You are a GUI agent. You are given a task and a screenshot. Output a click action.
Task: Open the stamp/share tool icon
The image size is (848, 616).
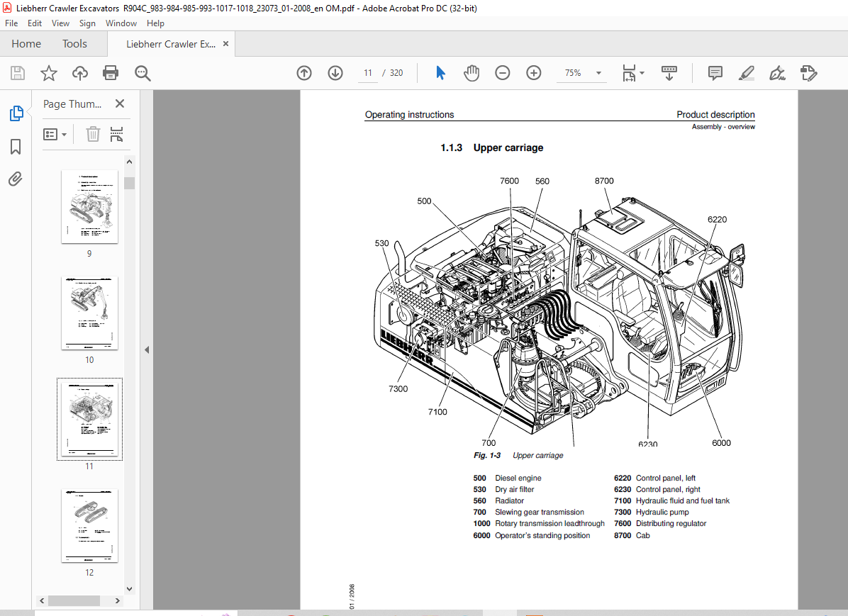coord(808,73)
